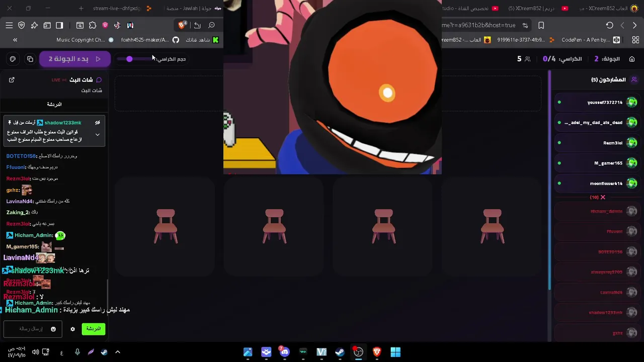Open the foxhh4525-maker GitHub bookmark
This screenshot has height=362, width=644.
tap(150, 40)
